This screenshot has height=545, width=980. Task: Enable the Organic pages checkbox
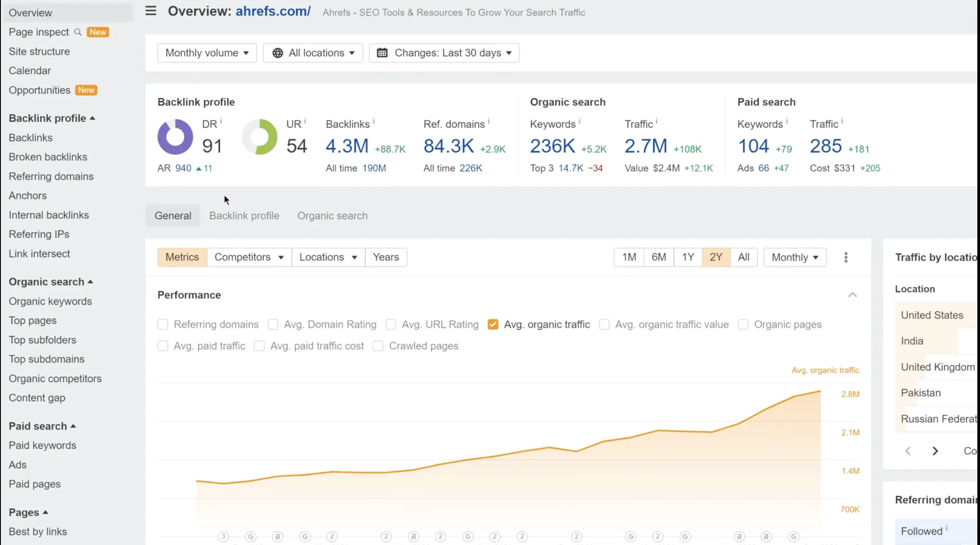coord(743,325)
